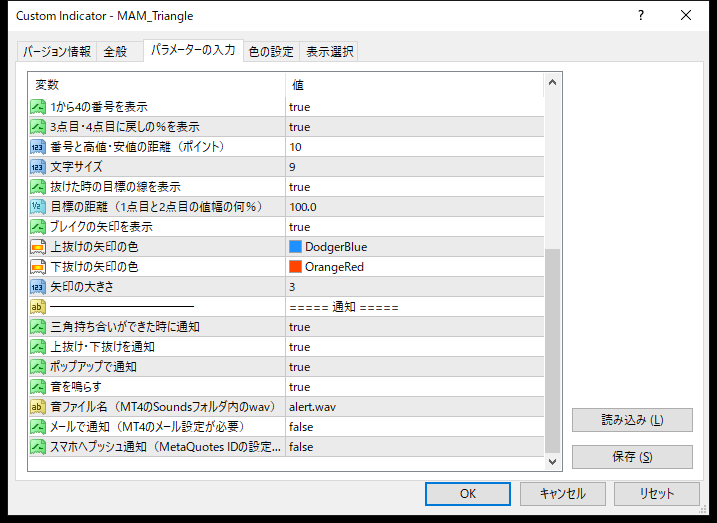Click the リセット button
The height and width of the screenshot is (523, 717).
[x=657, y=494]
